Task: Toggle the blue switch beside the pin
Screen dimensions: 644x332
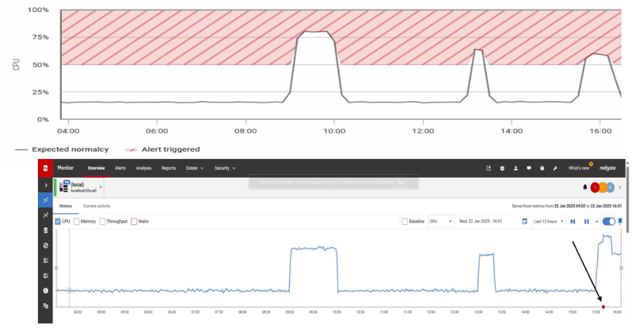Action: [x=609, y=222]
